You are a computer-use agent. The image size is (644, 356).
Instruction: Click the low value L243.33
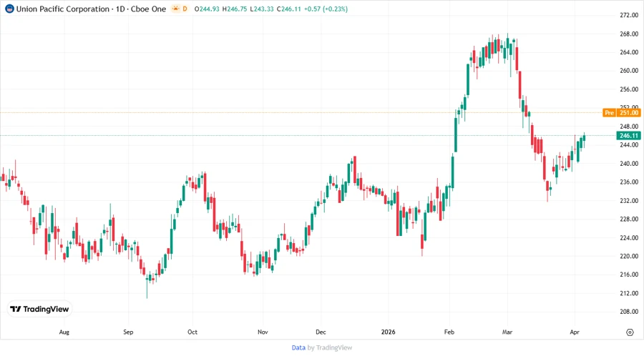pyautogui.click(x=262, y=9)
